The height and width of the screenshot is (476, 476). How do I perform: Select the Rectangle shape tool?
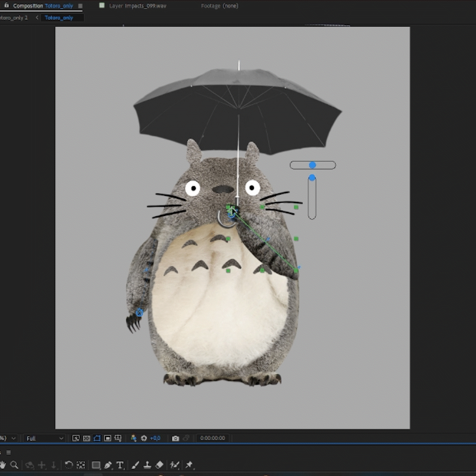click(96, 465)
